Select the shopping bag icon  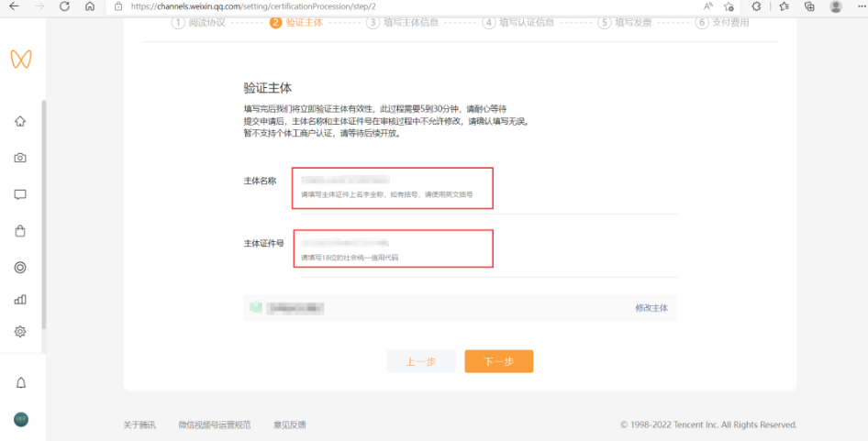(20, 231)
